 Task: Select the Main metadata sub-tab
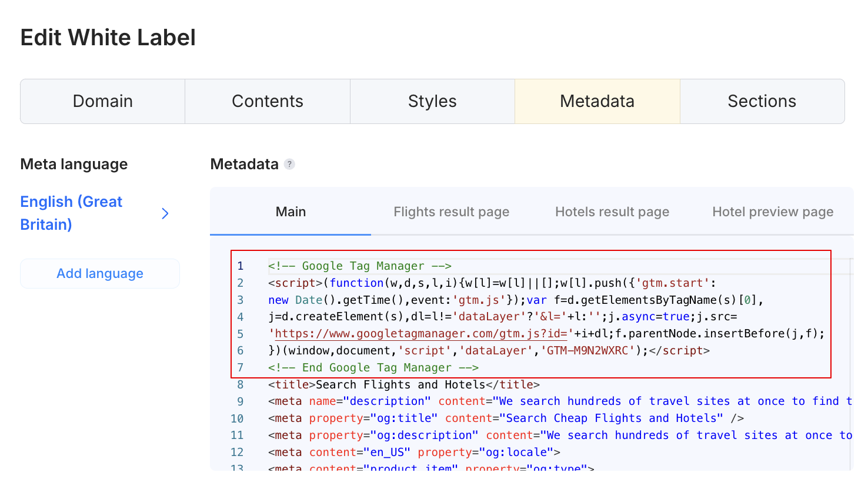point(291,212)
